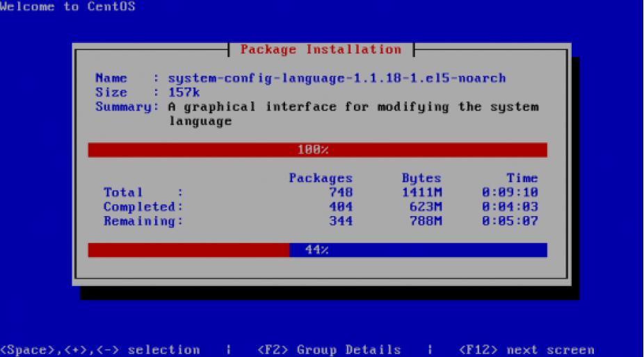The height and width of the screenshot is (357, 644).
Task: Click the 'Summary:' field label
Action: point(127,107)
